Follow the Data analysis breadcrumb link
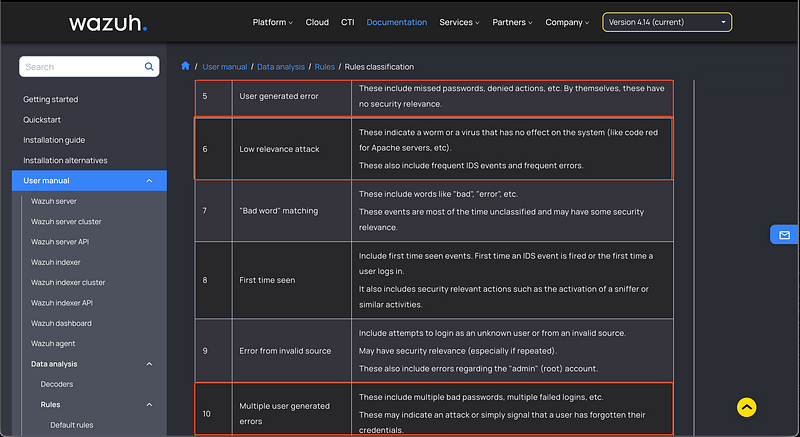The height and width of the screenshot is (437, 800). 281,67
